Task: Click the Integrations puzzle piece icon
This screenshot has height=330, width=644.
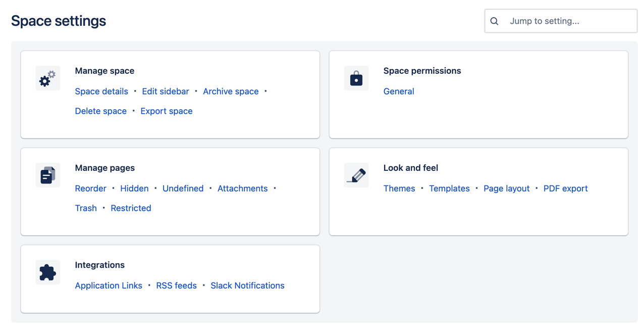Action: (x=47, y=272)
